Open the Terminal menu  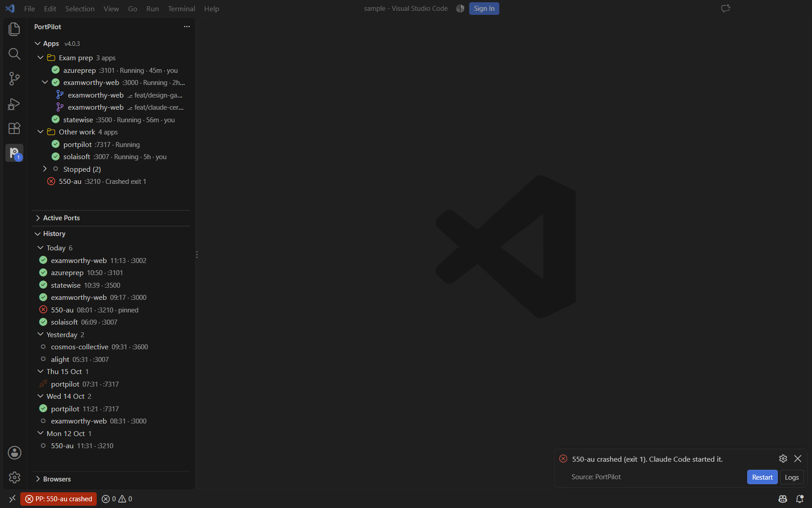[181, 9]
